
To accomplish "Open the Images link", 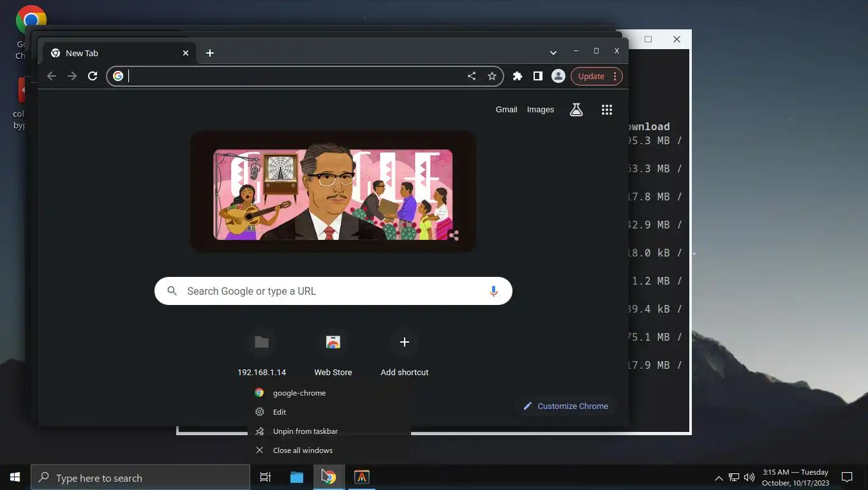I will [x=541, y=110].
